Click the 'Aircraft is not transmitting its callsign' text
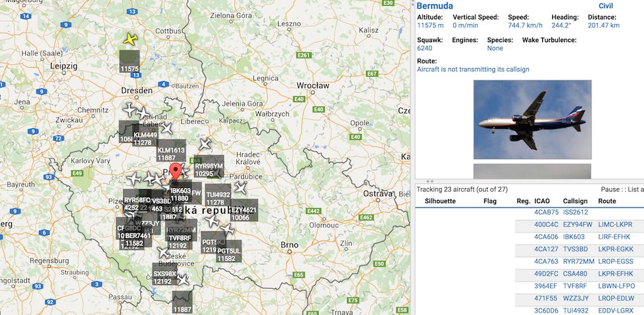 pyautogui.click(x=473, y=69)
